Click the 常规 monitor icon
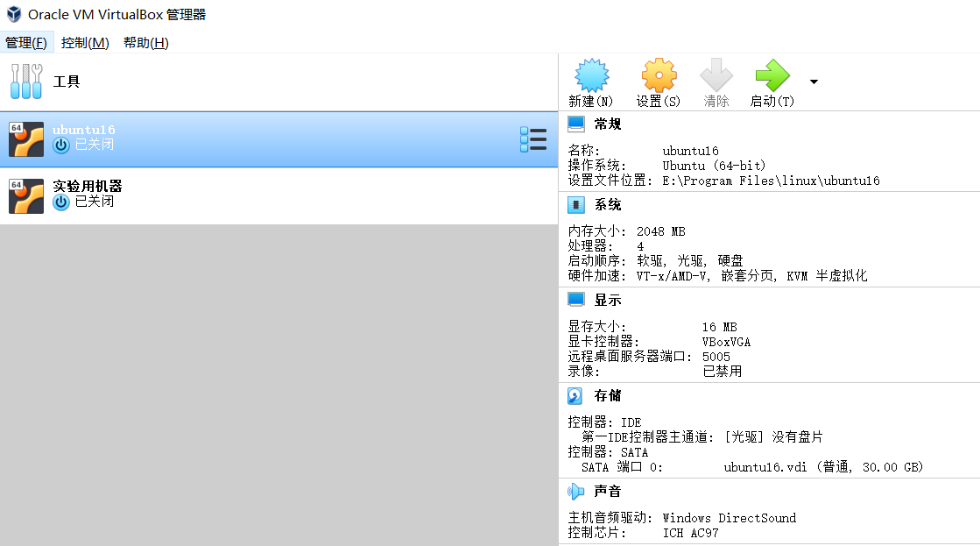Viewport: 980px width, 546px height. click(575, 124)
